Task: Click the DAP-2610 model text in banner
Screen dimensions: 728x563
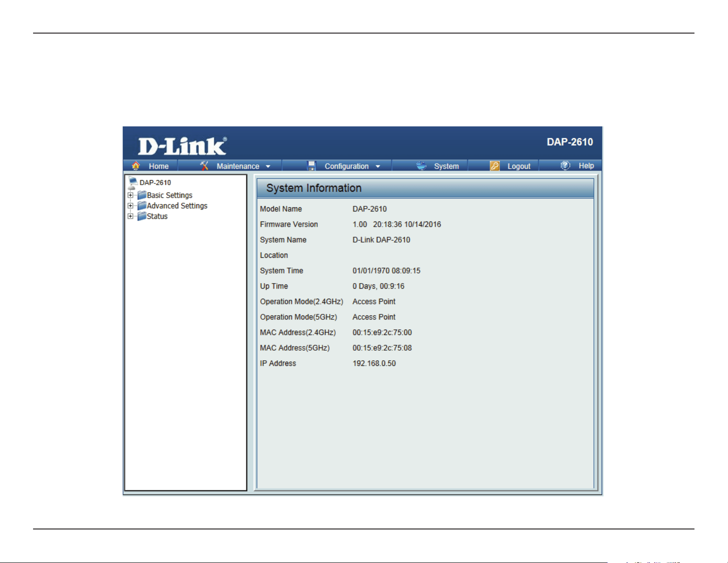Action: coord(570,142)
